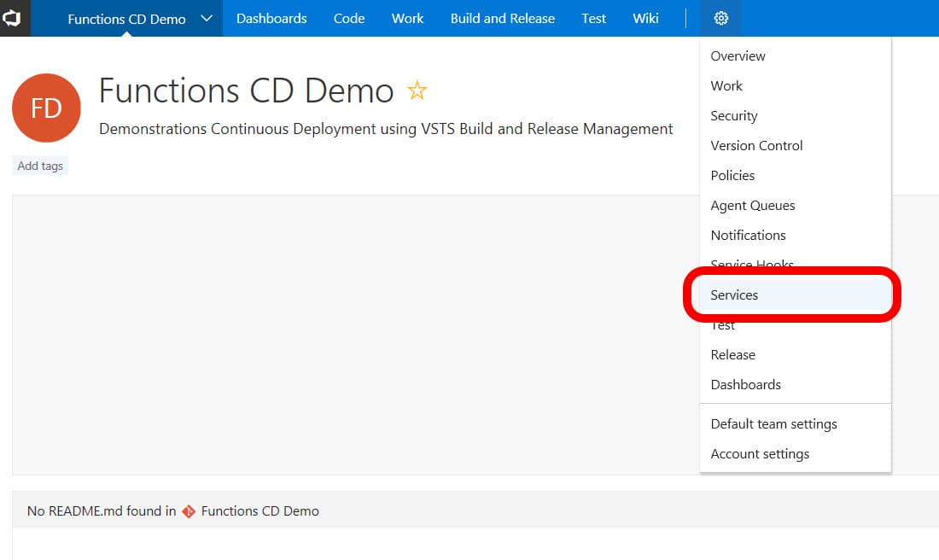Click the VSTS logo icon
Screen dimensions: 939x560
point(12,18)
